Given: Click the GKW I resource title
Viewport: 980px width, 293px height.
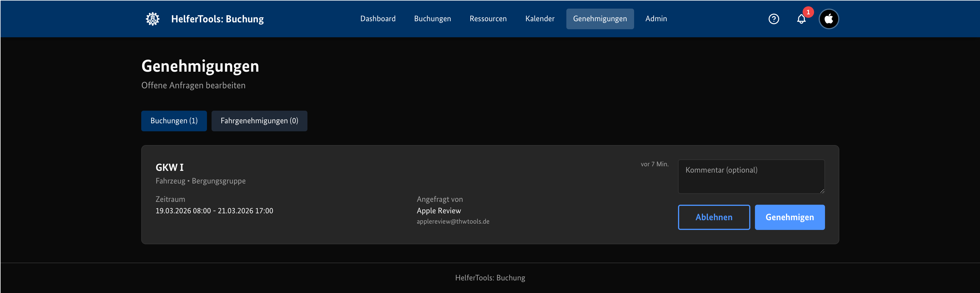Looking at the screenshot, I should click(x=169, y=167).
